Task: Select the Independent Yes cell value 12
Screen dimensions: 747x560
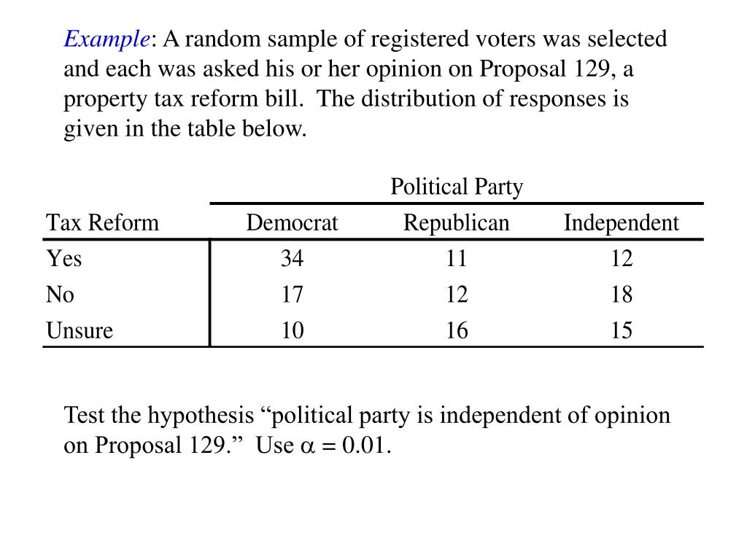Action: (x=622, y=258)
